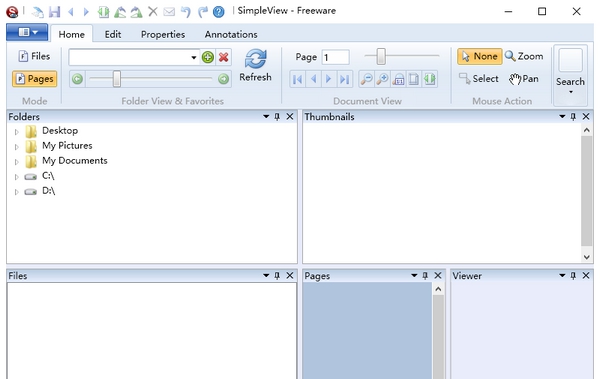Click the folder view size slider handle

pos(117,79)
